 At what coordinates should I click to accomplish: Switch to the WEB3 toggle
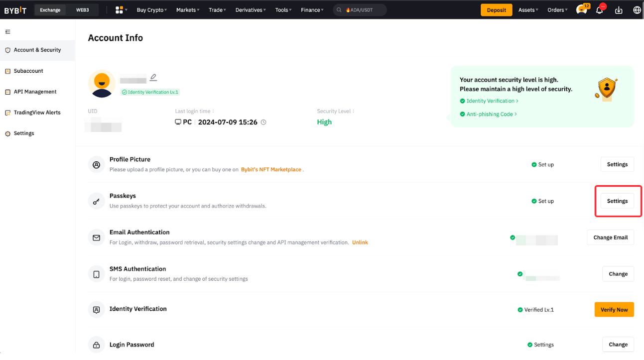coord(82,10)
